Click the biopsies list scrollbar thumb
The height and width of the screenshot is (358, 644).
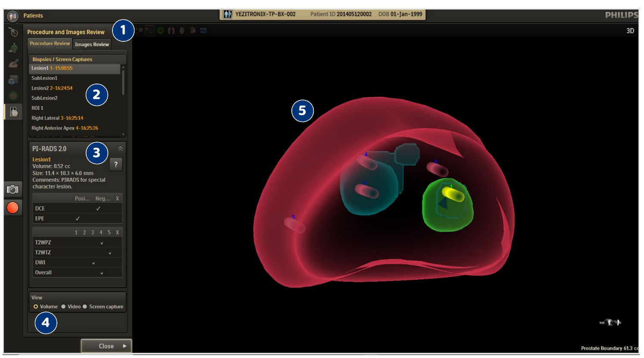123,82
